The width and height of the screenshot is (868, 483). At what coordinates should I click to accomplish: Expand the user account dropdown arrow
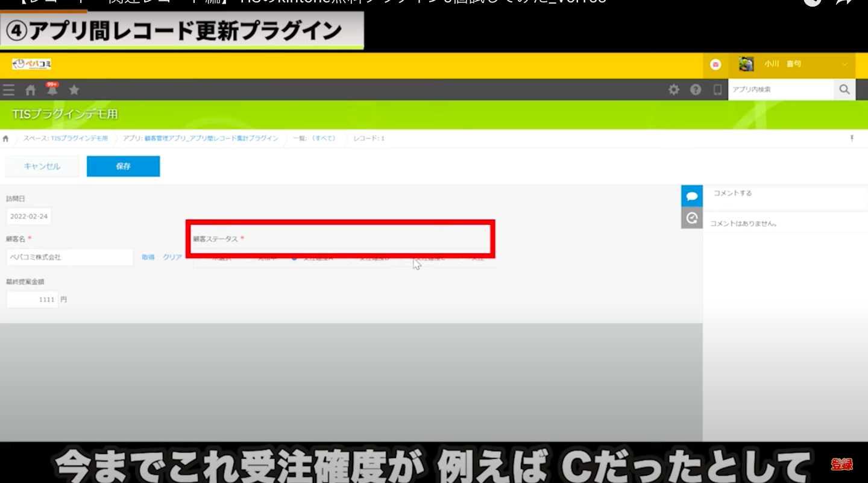coord(844,65)
